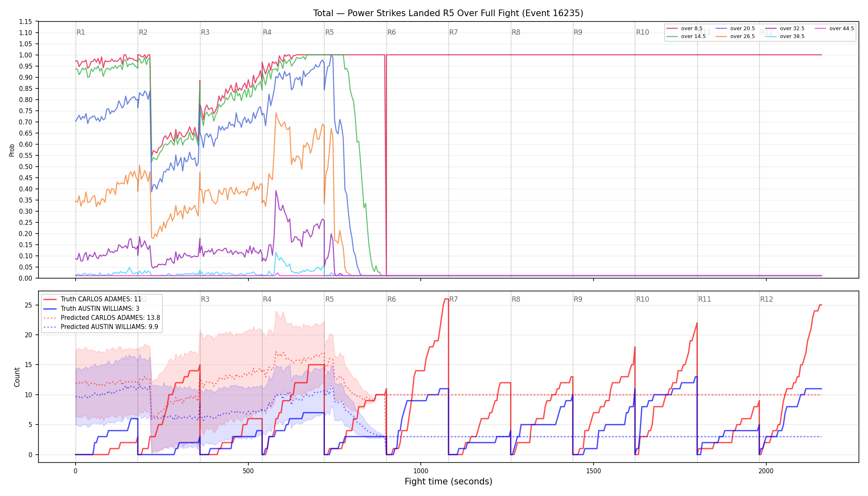868x496 pixels.
Task: Click 'Predicted AUSTIN WILLIAMS: 9.9' legend entry
Action: pyautogui.click(x=109, y=327)
